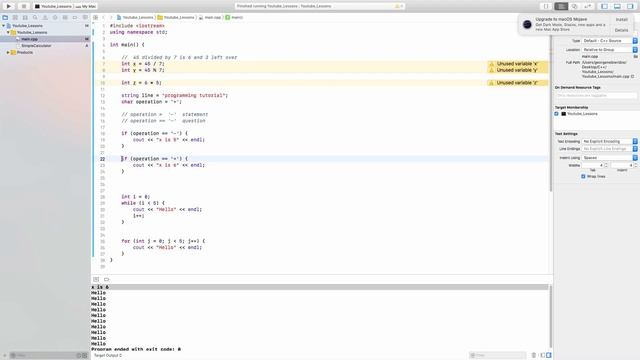Open Indent Using Spaces dropdown
The image size is (640, 360).
tap(609, 158)
